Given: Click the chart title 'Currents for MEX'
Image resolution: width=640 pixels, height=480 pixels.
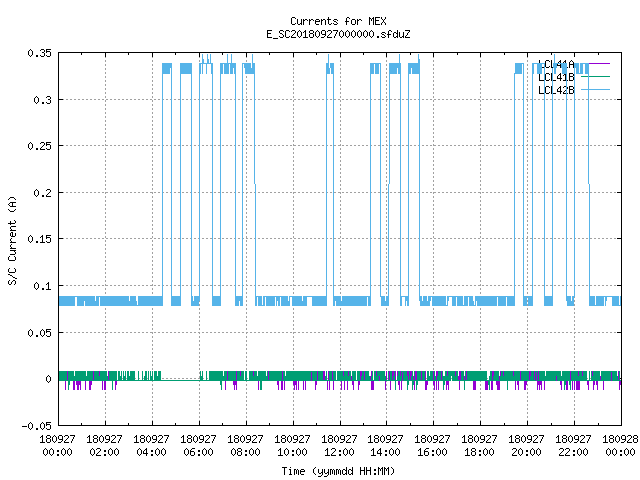Looking at the screenshot, I should (x=338, y=21).
